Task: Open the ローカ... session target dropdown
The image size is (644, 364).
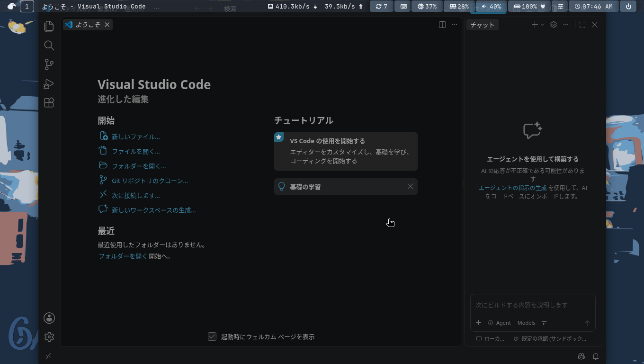Action: (490, 339)
